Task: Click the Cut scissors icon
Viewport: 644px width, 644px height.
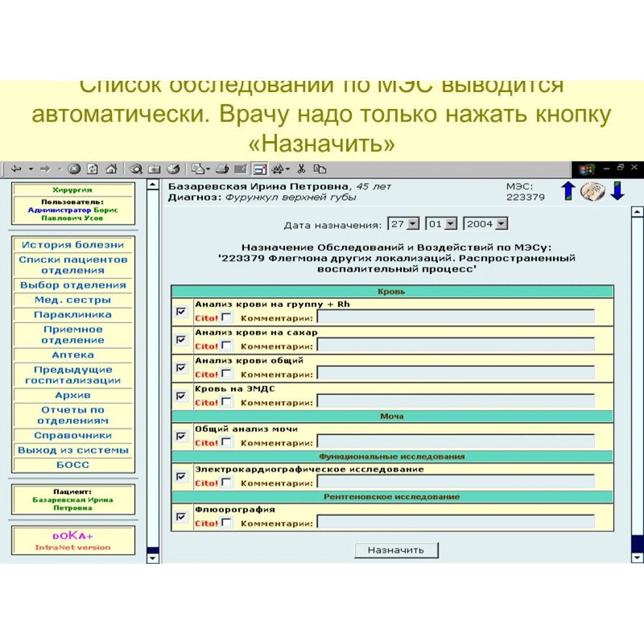Action: pyautogui.click(x=302, y=169)
